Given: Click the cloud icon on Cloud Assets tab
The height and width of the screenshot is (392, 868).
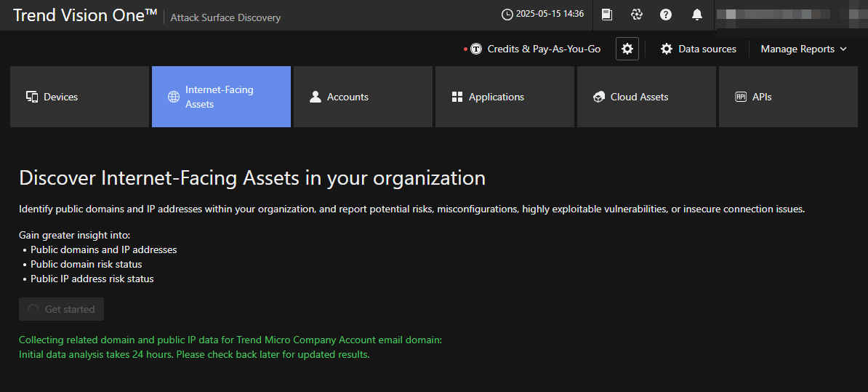Looking at the screenshot, I should pos(599,97).
